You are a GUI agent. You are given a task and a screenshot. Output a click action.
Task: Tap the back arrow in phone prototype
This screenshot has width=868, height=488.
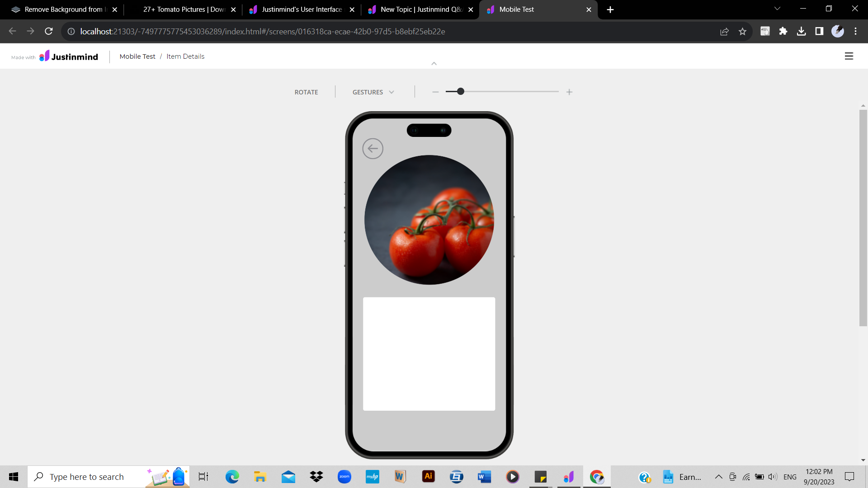point(373,149)
